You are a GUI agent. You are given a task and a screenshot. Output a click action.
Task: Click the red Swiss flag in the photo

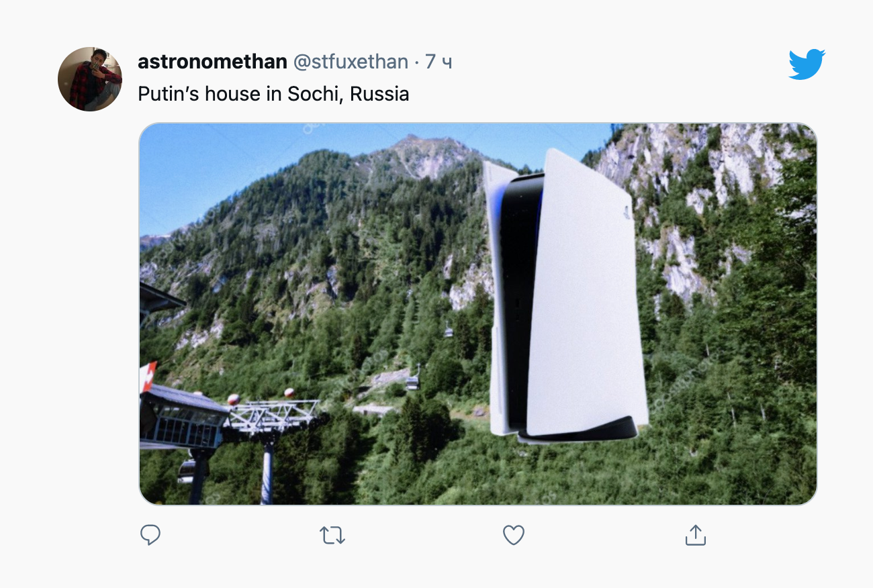[x=148, y=376]
